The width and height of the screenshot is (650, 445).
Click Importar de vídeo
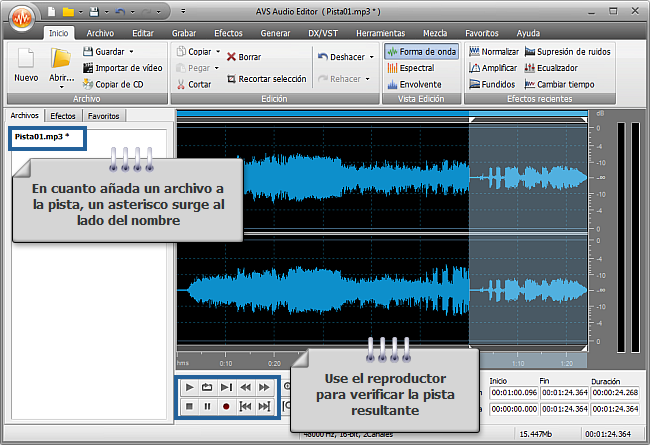click(123, 68)
